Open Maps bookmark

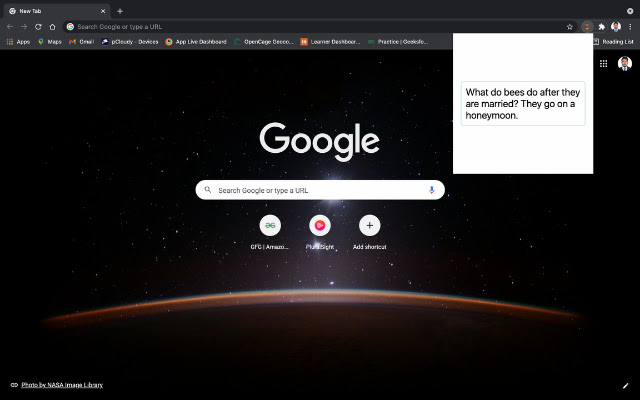click(x=49, y=42)
